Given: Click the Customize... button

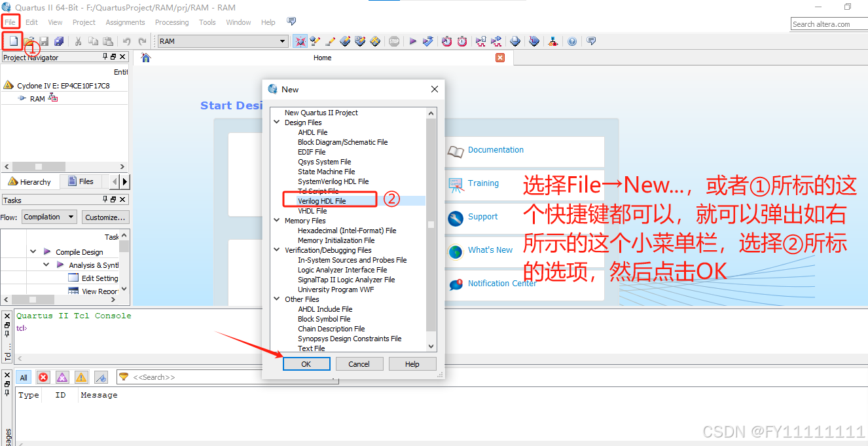Looking at the screenshot, I should coord(105,217).
